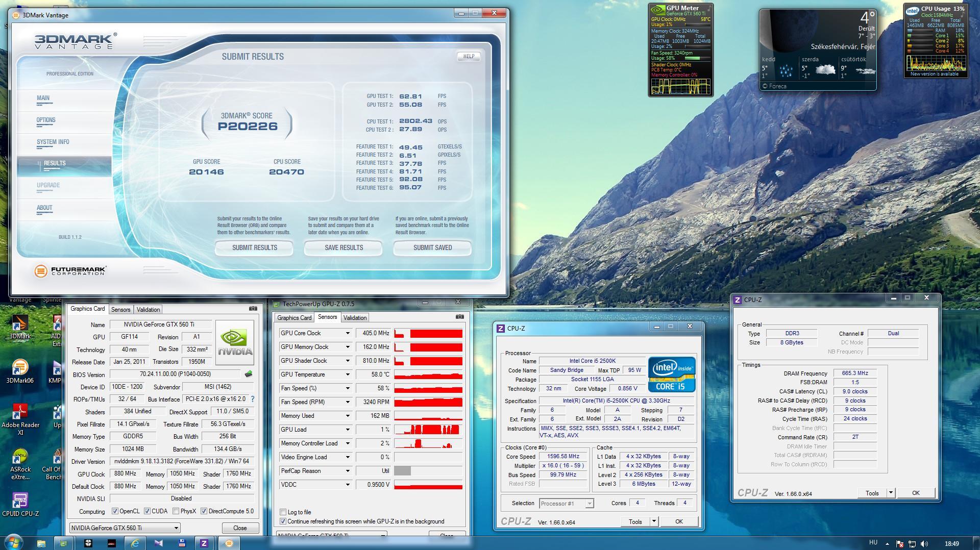Click OK in the CPU-Z memory window

click(x=916, y=493)
